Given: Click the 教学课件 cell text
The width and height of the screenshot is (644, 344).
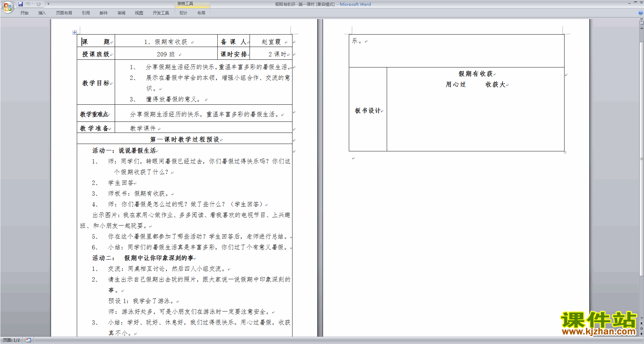Looking at the screenshot, I should (x=143, y=128).
